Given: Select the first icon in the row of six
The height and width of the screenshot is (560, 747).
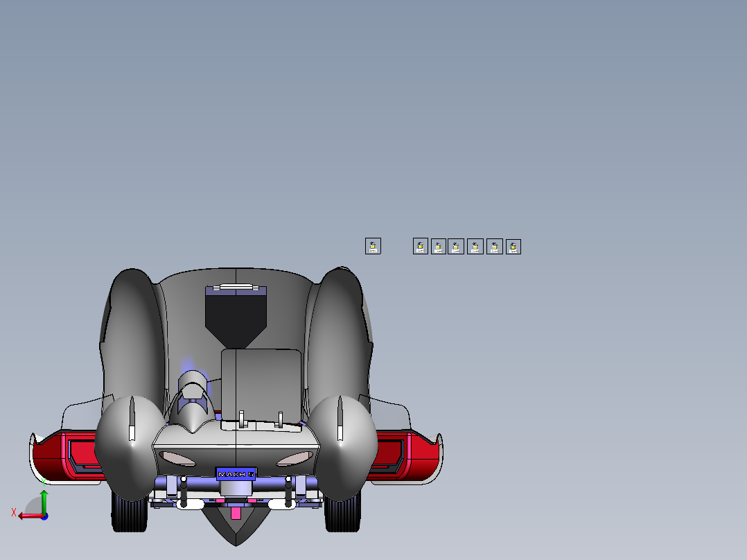Looking at the screenshot, I should point(420,246).
